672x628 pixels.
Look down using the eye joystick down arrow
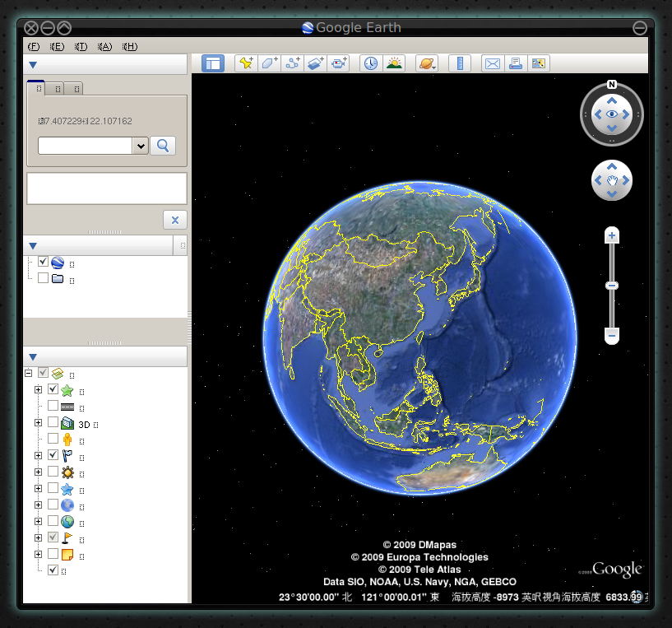pyautogui.click(x=612, y=128)
